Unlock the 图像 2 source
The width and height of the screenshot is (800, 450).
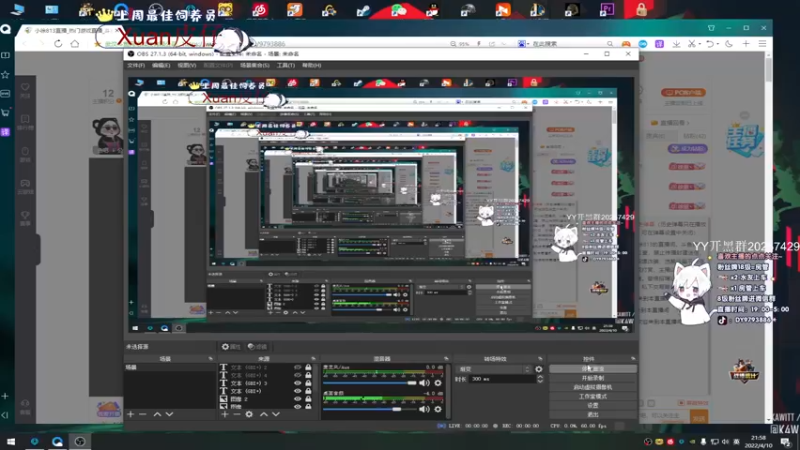coord(308,399)
